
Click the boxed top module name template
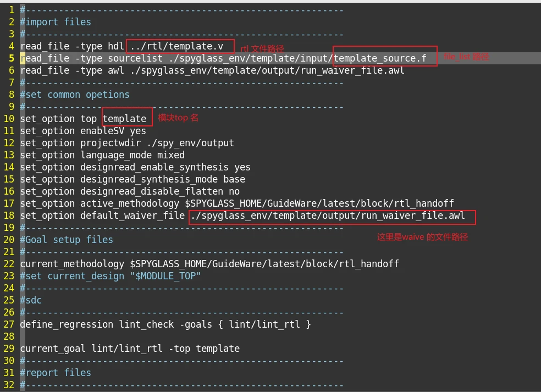pyautogui.click(x=125, y=119)
